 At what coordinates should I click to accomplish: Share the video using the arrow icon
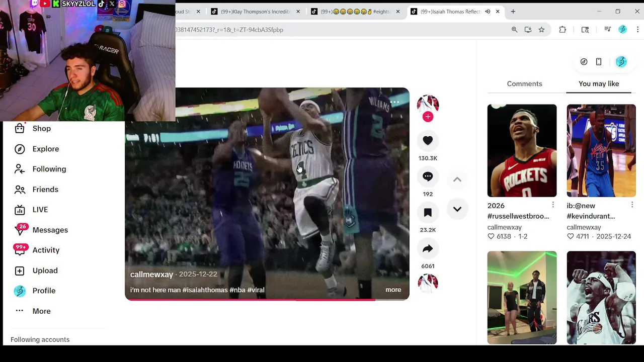428,248
